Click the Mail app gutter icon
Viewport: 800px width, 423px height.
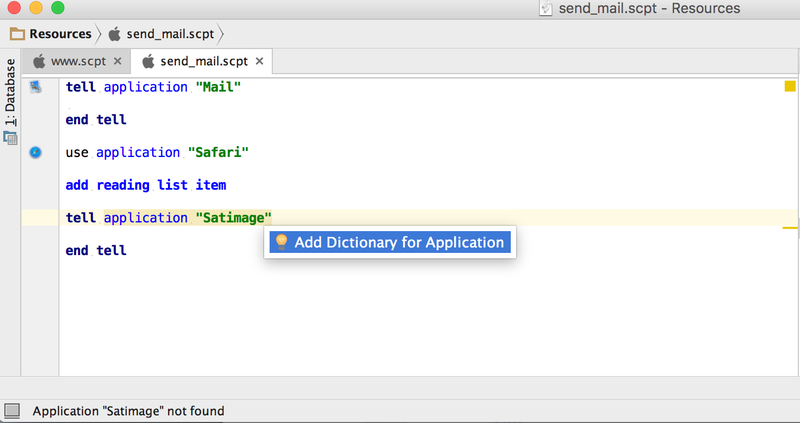pyautogui.click(x=35, y=87)
